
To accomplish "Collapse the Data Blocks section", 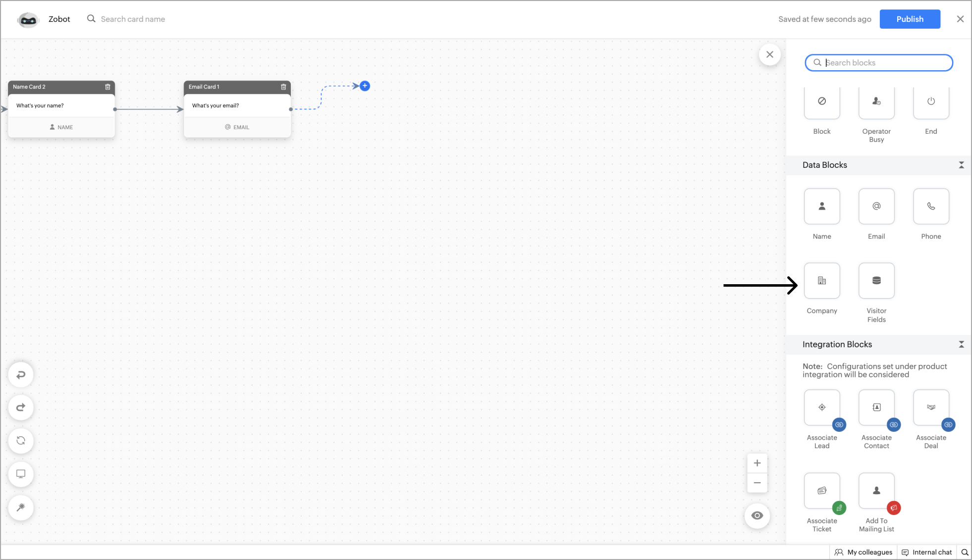I will coord(961,165).
